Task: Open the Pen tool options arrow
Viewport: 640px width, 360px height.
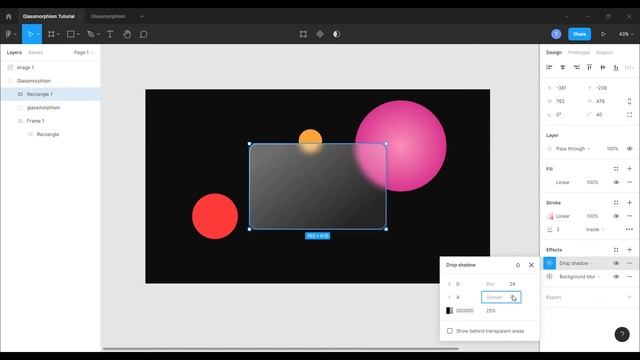Action: click(x=98, y=35)
